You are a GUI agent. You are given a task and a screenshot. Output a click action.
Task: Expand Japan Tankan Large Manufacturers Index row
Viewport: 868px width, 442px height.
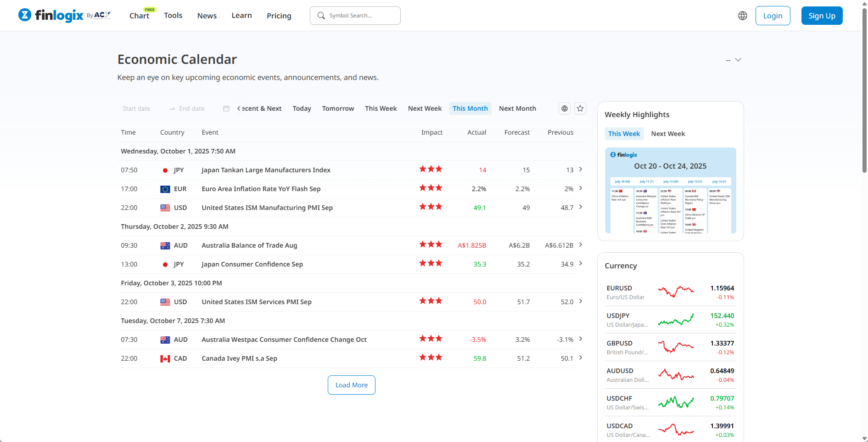(581, 170)
